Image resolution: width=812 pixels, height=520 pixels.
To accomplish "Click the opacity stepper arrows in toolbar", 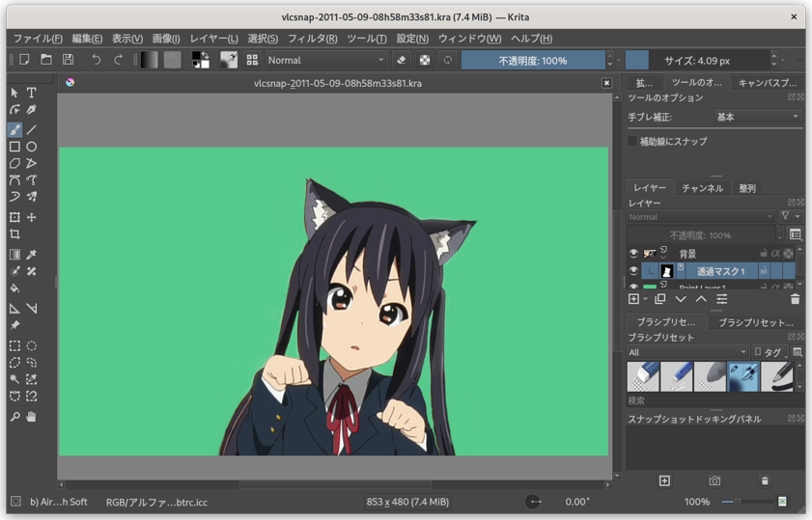I will pyautogui.click(x=610, y=60).
